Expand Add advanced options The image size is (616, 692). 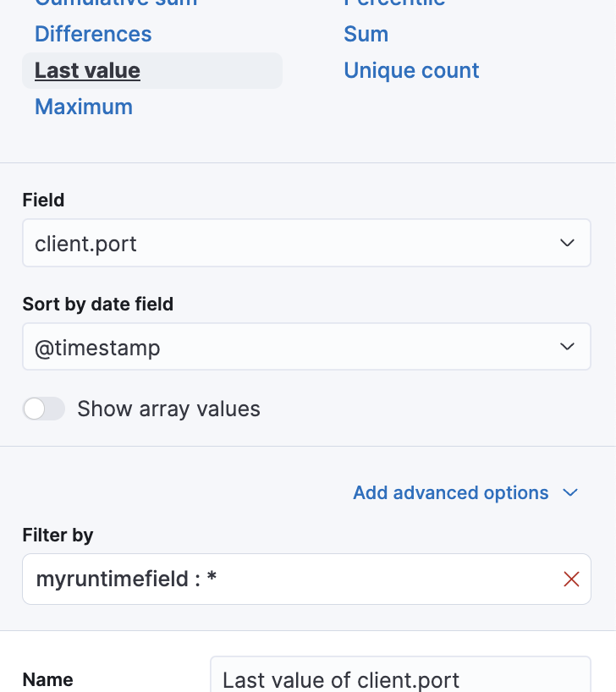[x=451, y=492]
